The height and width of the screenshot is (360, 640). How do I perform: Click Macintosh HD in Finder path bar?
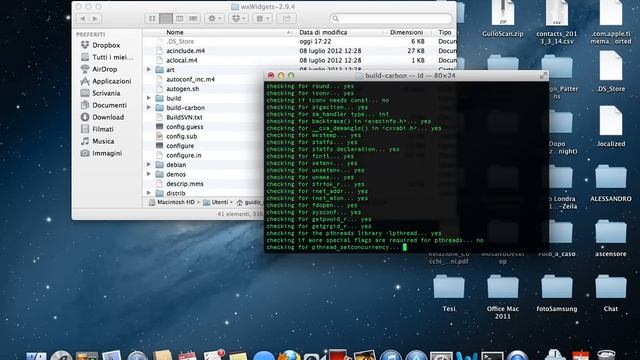[172, 202]
